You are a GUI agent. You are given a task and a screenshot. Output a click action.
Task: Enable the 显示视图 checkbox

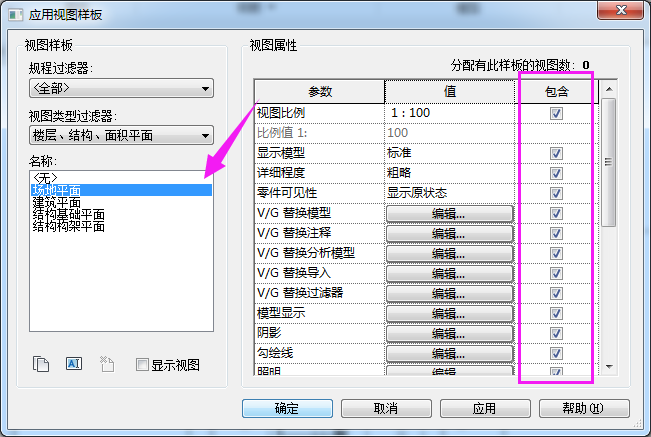point(142,366)
